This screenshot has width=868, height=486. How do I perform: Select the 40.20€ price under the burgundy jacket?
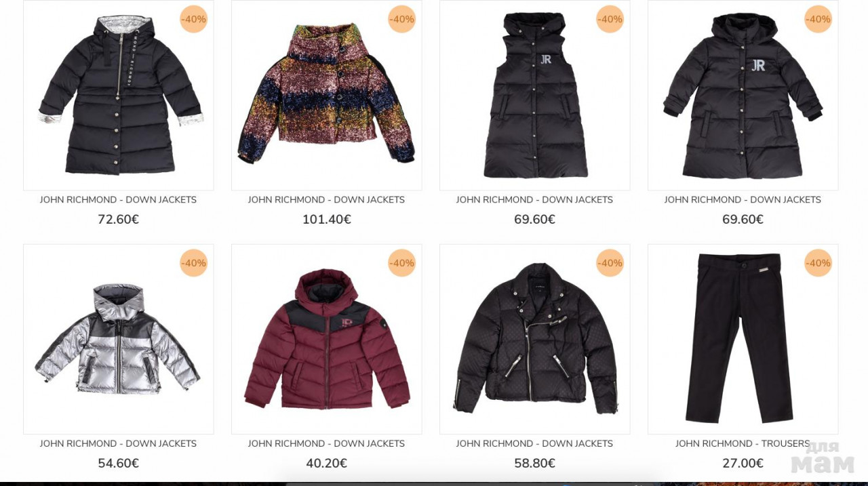click(x=326, y=464)
